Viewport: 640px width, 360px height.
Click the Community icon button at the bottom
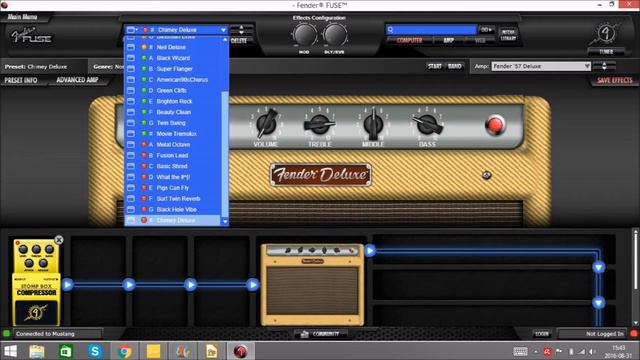(321, 334)
